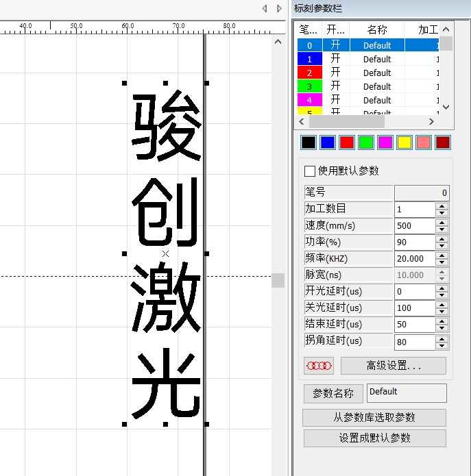Click pen list scroll left arrow
This screenshot has width=471, height=476.
[302, 122]
